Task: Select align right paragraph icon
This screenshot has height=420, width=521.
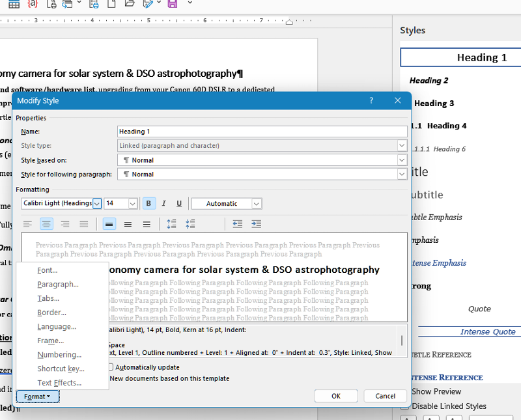Action: (x=65, y=224)
